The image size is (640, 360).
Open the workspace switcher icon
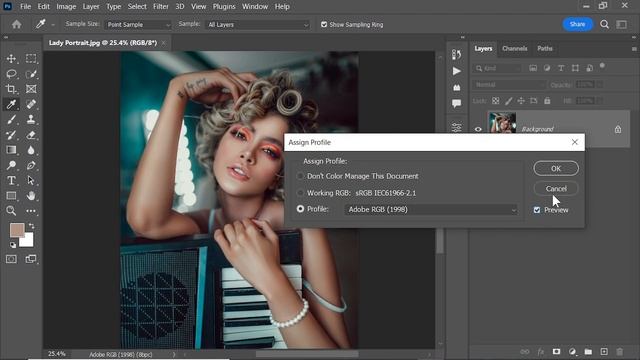point(622,24)
